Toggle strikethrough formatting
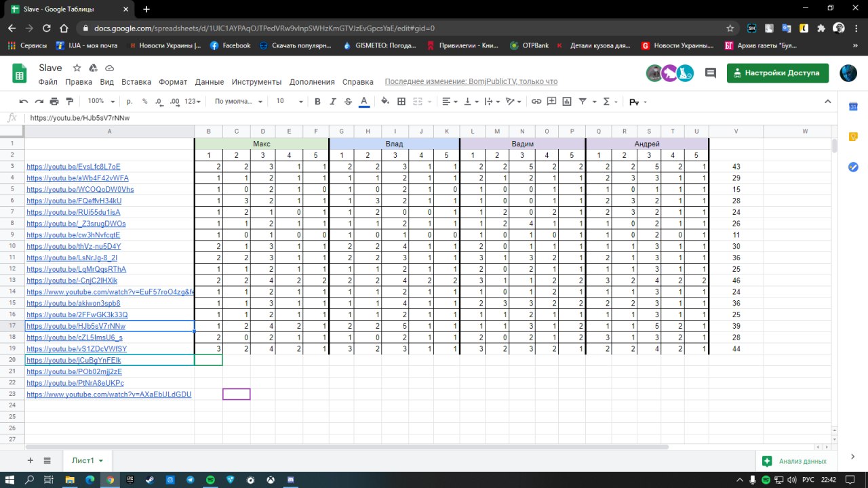 click(348, 102)
